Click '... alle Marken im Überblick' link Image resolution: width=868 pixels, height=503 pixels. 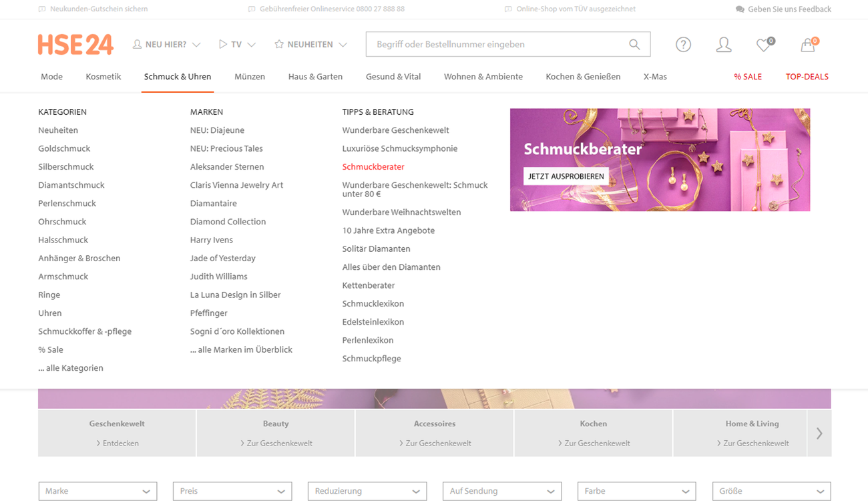click(x=241, y=349)
